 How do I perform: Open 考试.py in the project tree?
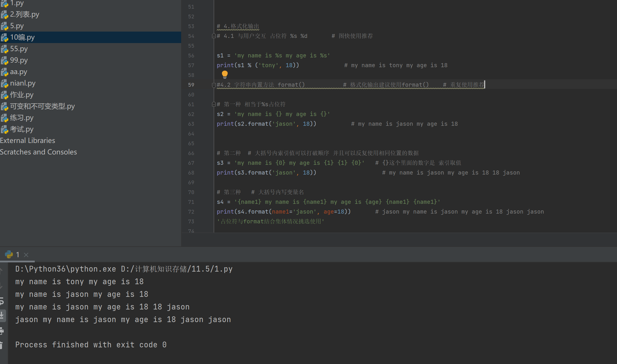click(x=17, y=129)
